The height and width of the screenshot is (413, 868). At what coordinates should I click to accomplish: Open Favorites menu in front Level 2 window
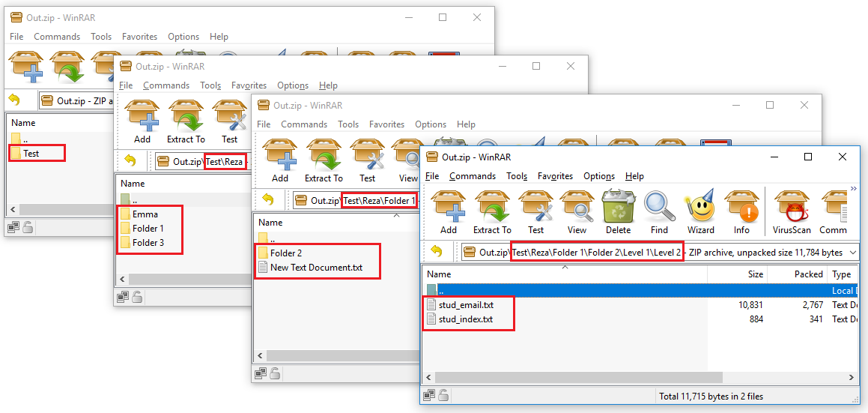point(555,176)
